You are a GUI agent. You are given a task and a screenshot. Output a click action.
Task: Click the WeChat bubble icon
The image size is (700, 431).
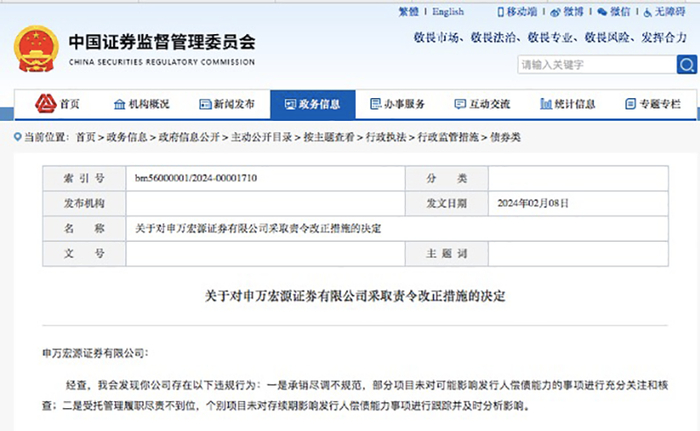[x=602, y=12]
